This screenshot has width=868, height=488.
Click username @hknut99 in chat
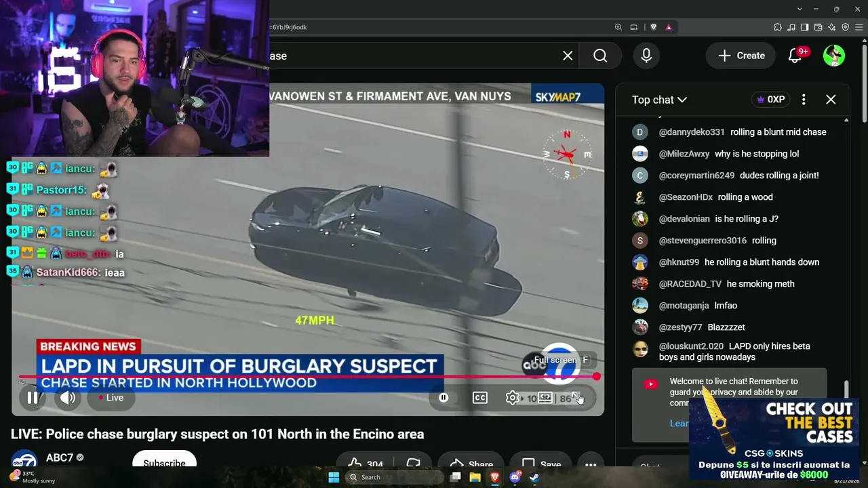(679, 262)
